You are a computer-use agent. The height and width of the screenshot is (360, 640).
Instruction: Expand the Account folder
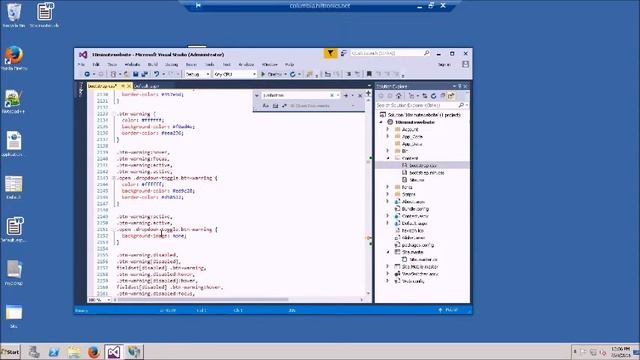point(388,129)
